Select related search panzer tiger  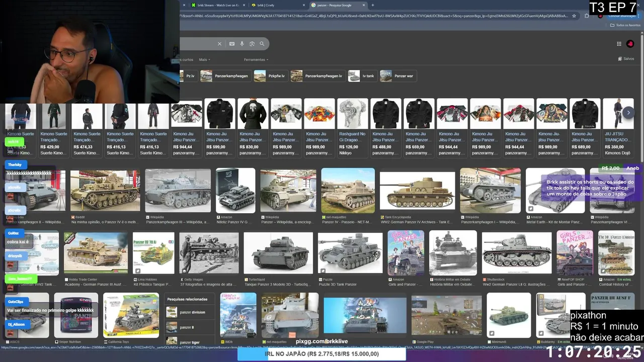click(x=190, y=342)
